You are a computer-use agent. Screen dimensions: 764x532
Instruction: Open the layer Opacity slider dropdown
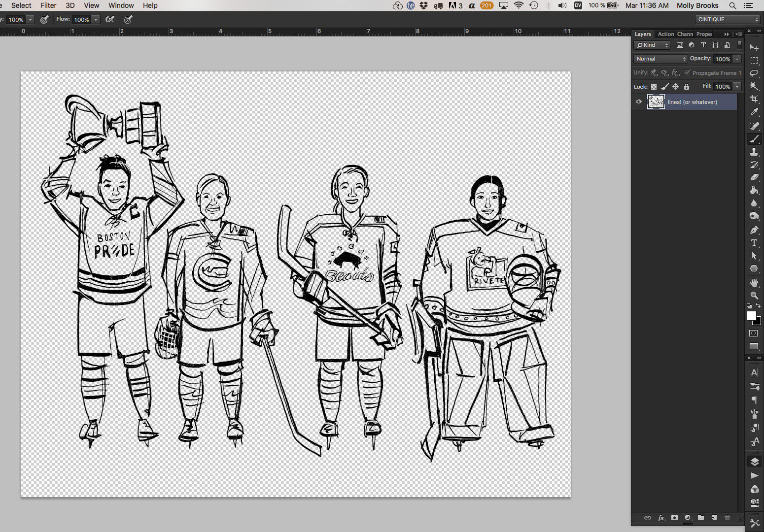pos(737,59)
